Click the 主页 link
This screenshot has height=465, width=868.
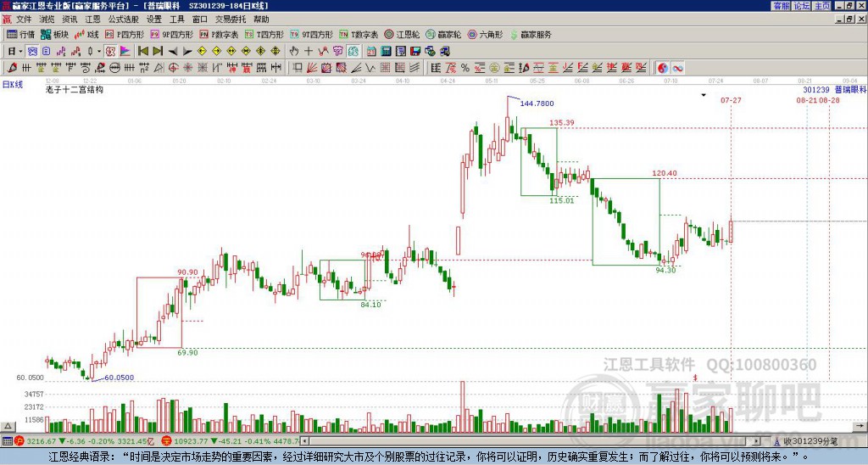click(822, 6)
